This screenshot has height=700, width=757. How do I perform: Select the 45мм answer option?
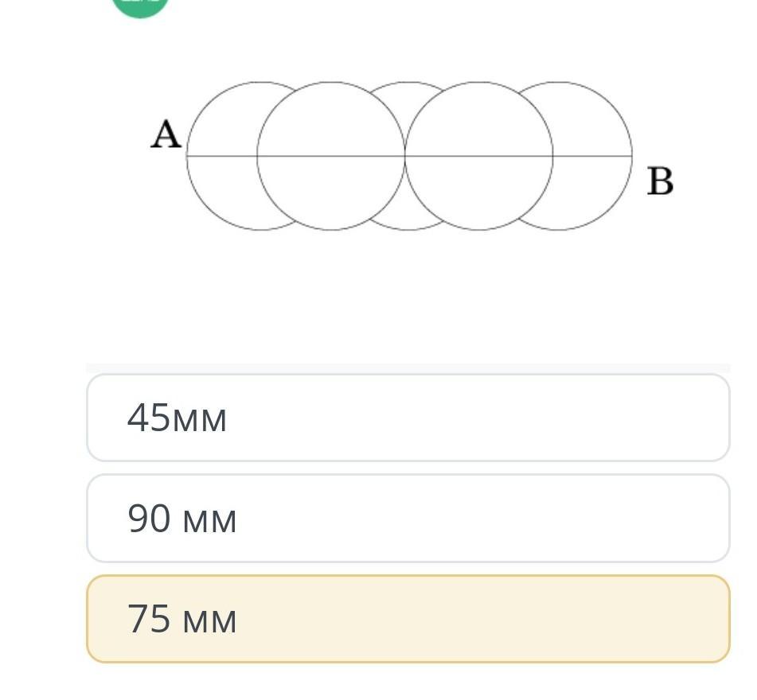point(408,418)
